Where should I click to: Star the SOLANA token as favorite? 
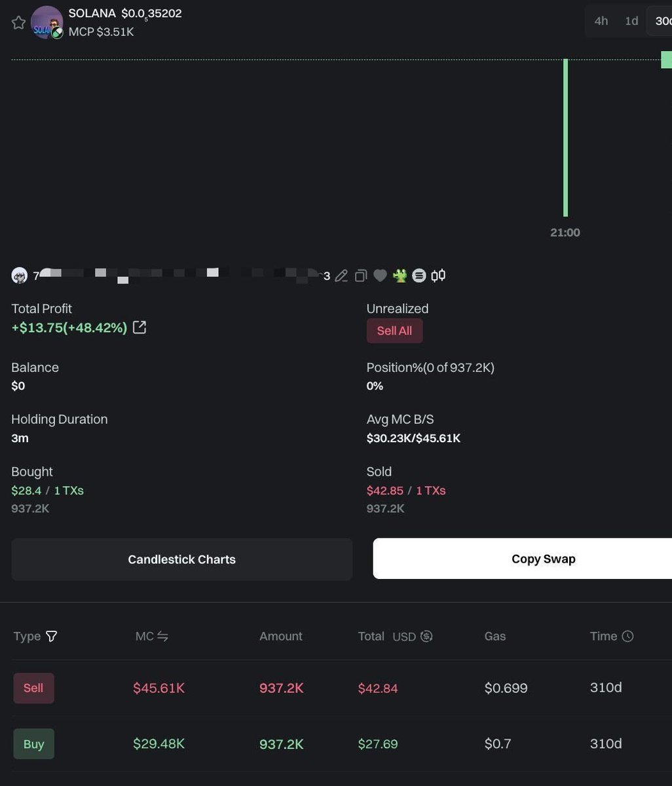click(x=19, y=23)
